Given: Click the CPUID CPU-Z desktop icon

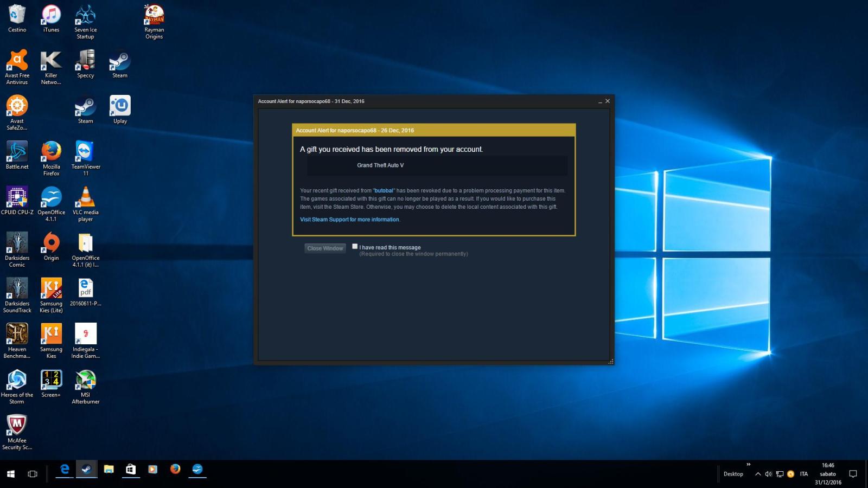Looking at the screenshot, I should point(17,200).
